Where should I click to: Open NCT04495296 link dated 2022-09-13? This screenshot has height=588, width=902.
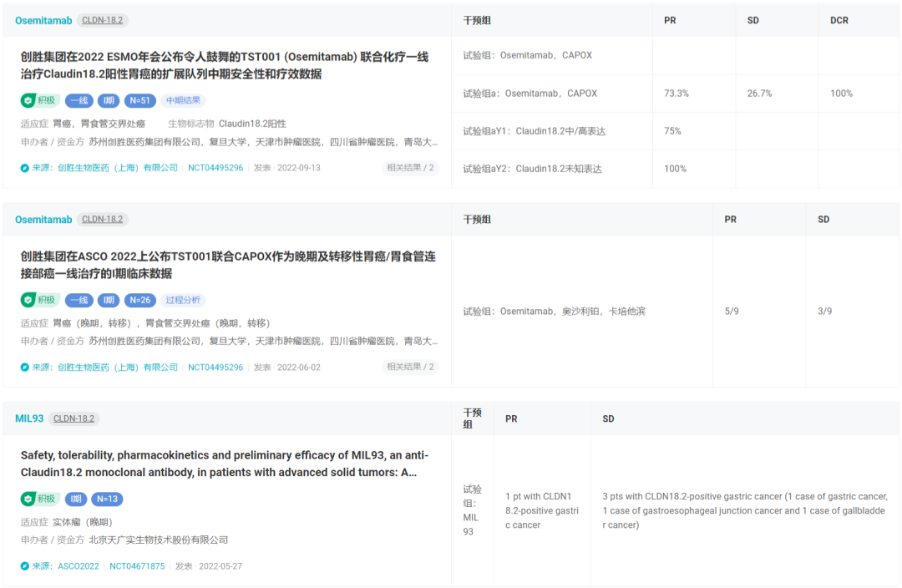[215, 168]
